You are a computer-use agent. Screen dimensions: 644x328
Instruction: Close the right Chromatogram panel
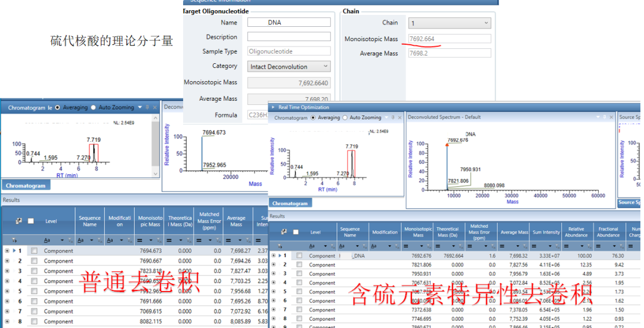(x=399, y=117)
